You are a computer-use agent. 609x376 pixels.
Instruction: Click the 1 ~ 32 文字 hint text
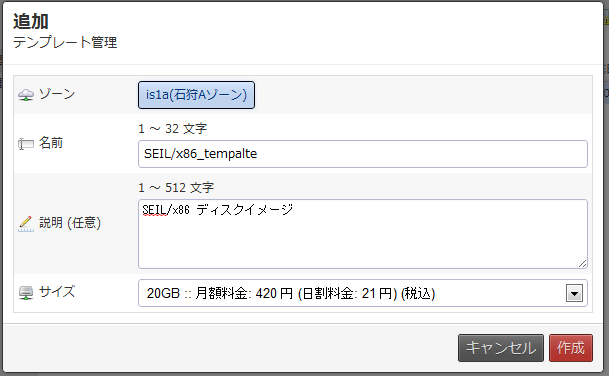tap(172, 129)
